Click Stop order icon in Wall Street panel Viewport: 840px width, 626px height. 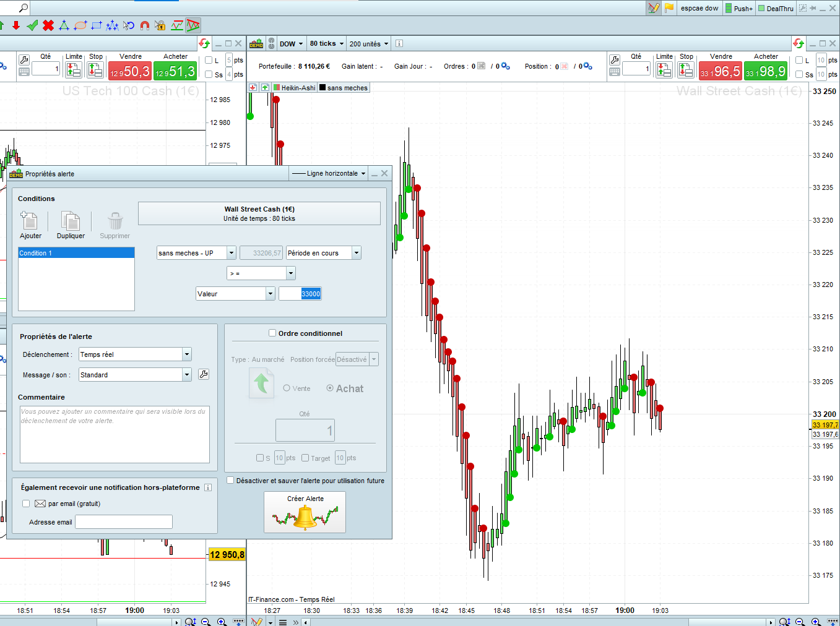pos(686,71)
